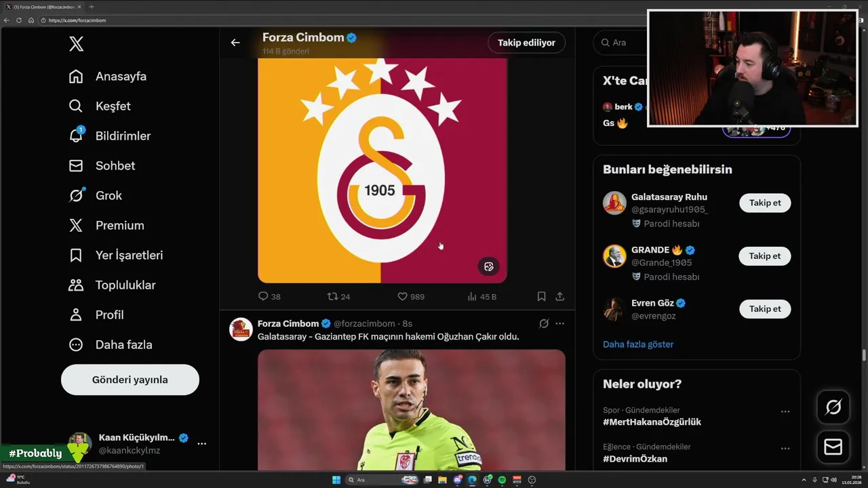Open GRANDE profile avatar
Screen dimensions: 868x488
tap(614, 256)
